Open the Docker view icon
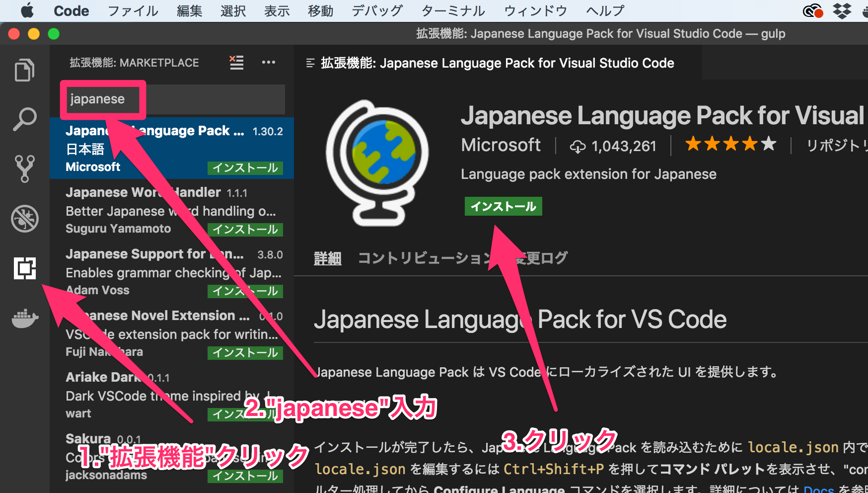The height and width of the screenshot is (493, 868). point(24,318)
